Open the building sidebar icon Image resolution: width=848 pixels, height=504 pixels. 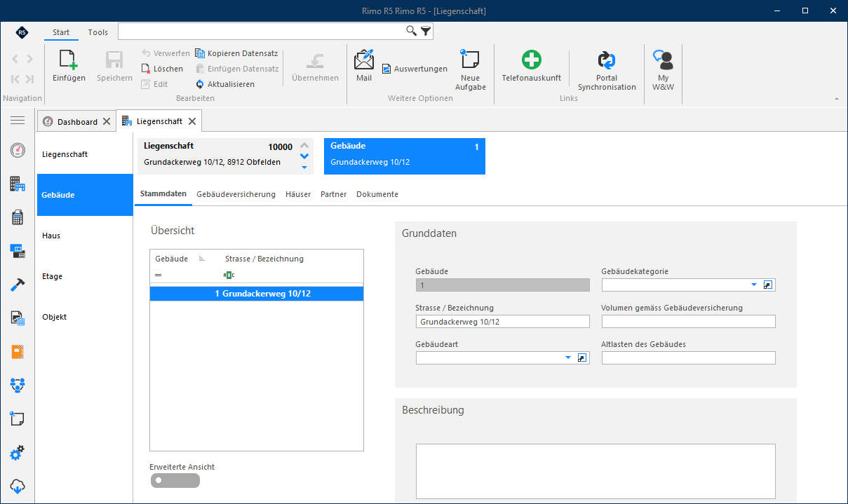tap(18, 184)
